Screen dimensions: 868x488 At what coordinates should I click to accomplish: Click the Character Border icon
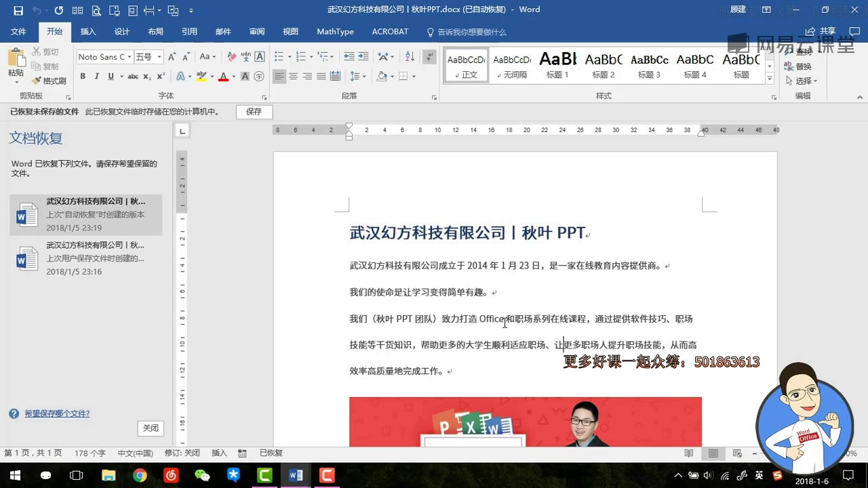[x=259, y=57]
